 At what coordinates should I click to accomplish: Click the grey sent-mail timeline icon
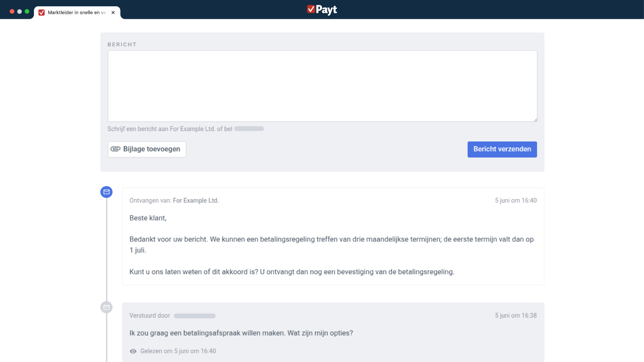(x=106, y=307)
